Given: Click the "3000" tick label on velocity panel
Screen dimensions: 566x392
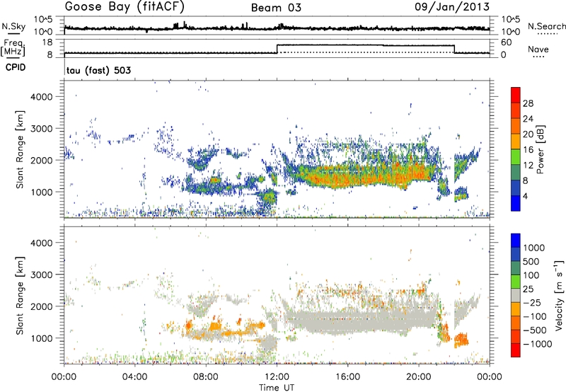Looking at the screenshot, I should coord(41,275).
